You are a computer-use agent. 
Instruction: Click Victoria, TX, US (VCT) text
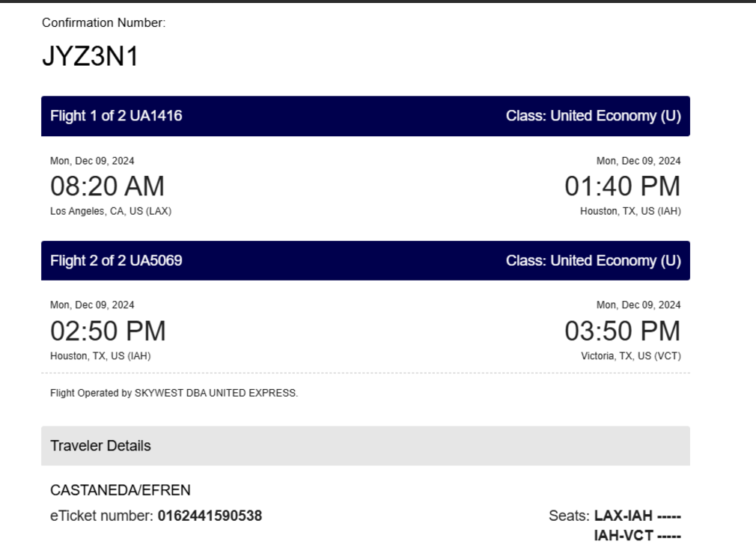[631, 355]
